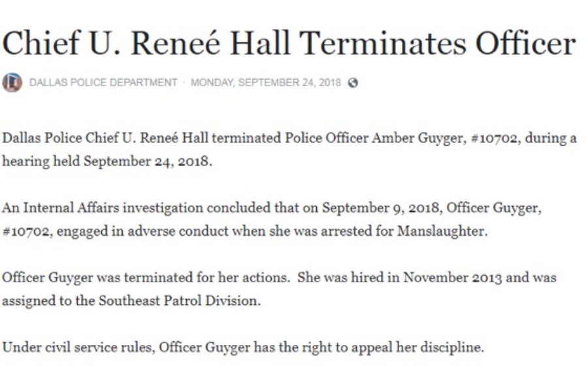Open the Dallas Police Department page link
Screen dimensions: 588x392
pyautogui.click(x=103, y=82)
